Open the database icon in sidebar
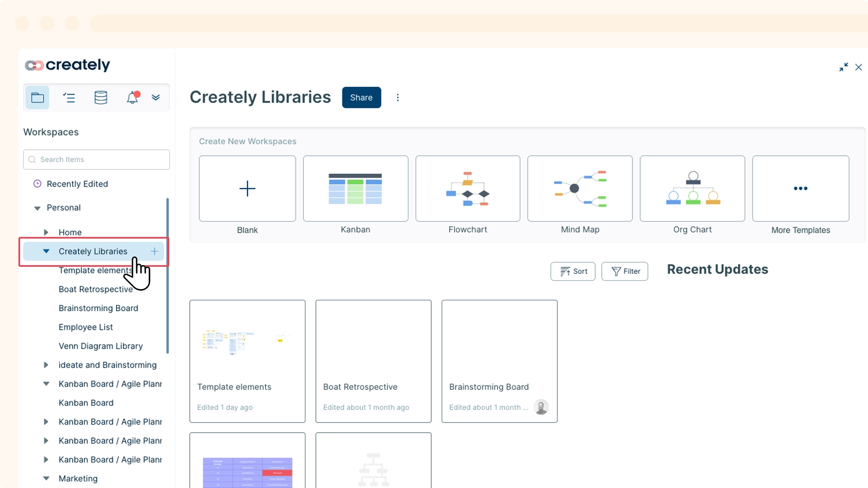This screenshot has width=868, height=488. [101, 98]
